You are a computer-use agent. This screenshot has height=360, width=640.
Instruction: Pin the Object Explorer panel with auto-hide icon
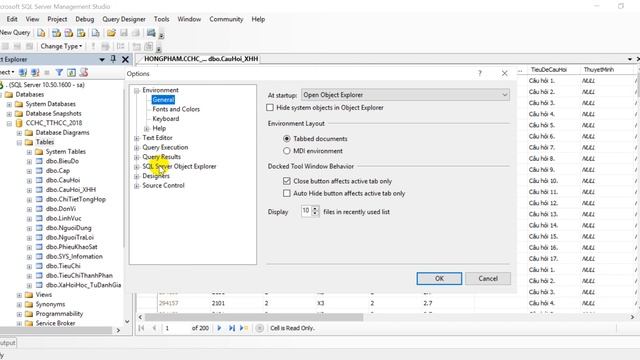click(113, 59)
